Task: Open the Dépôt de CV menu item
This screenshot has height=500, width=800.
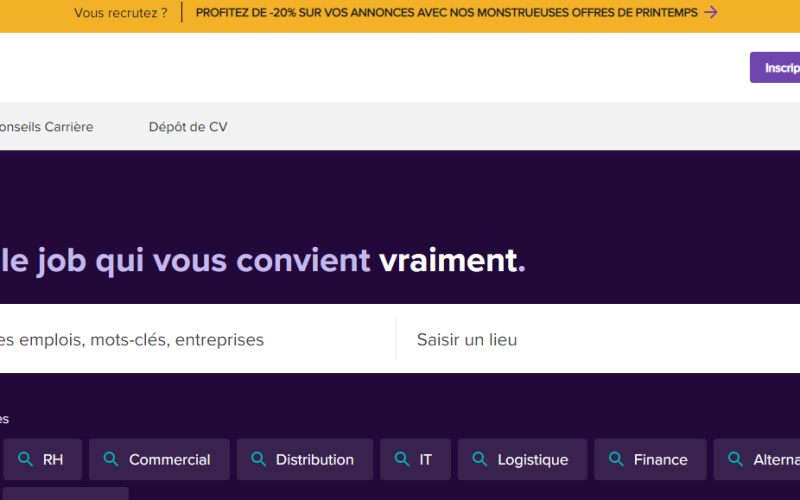Action: (188, 127)
